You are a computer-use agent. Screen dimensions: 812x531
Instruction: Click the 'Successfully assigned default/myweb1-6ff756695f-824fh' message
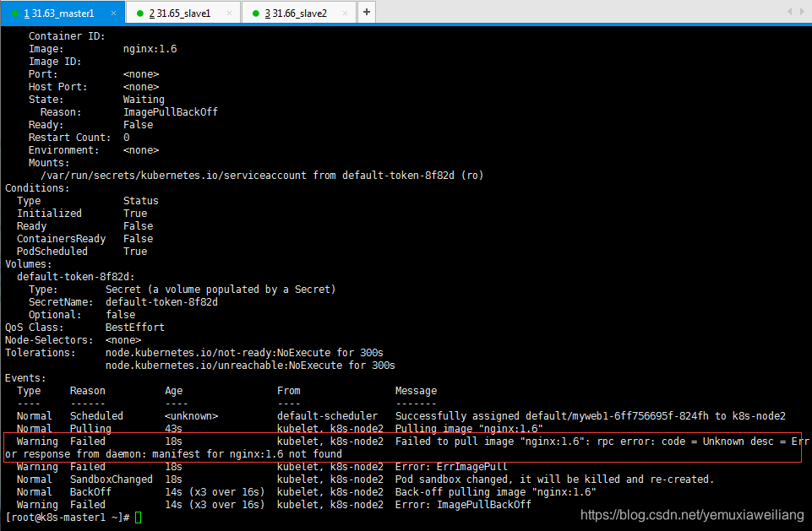(x=552, y=416)
